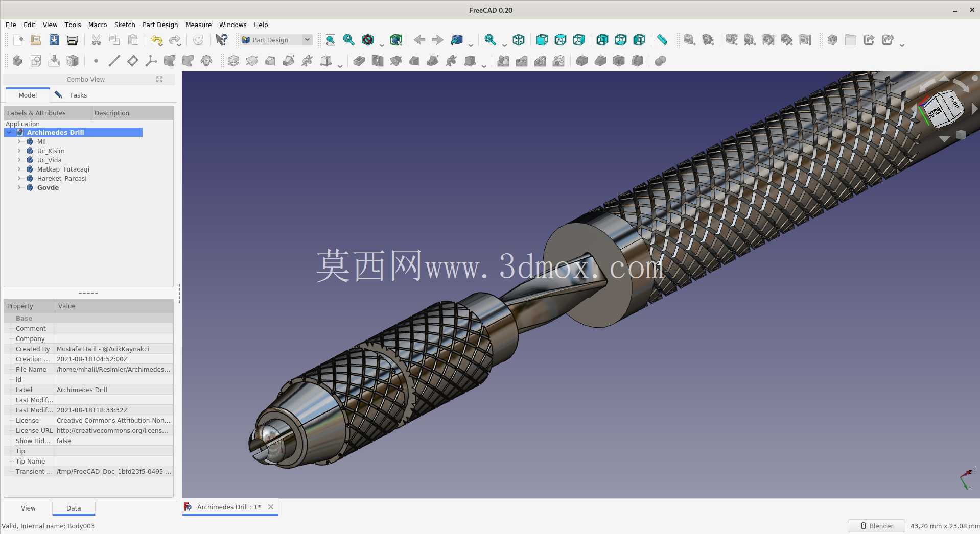Set the bottom view
Viewport: 980px width, 534px height.
(x=621, y=40)
